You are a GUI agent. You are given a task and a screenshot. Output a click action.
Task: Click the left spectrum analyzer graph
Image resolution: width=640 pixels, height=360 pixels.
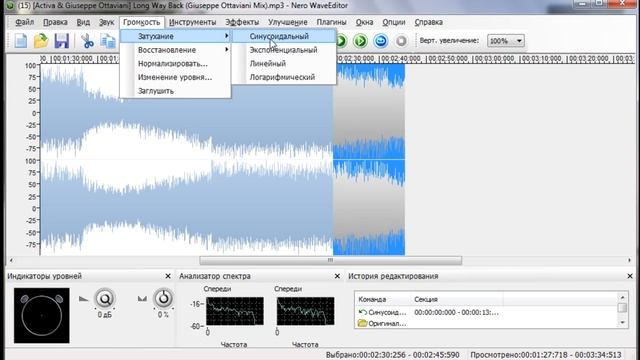click(x=235, y=311)
